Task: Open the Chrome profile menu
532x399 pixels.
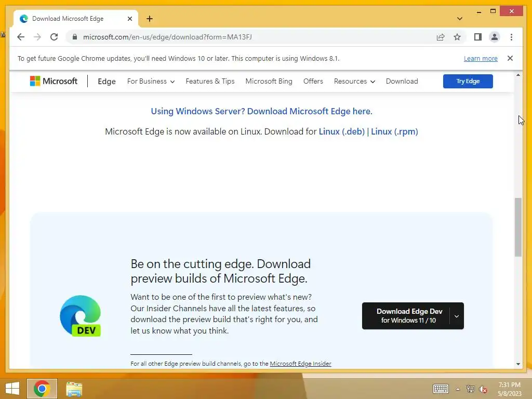Action: click(x=495, y=37)
